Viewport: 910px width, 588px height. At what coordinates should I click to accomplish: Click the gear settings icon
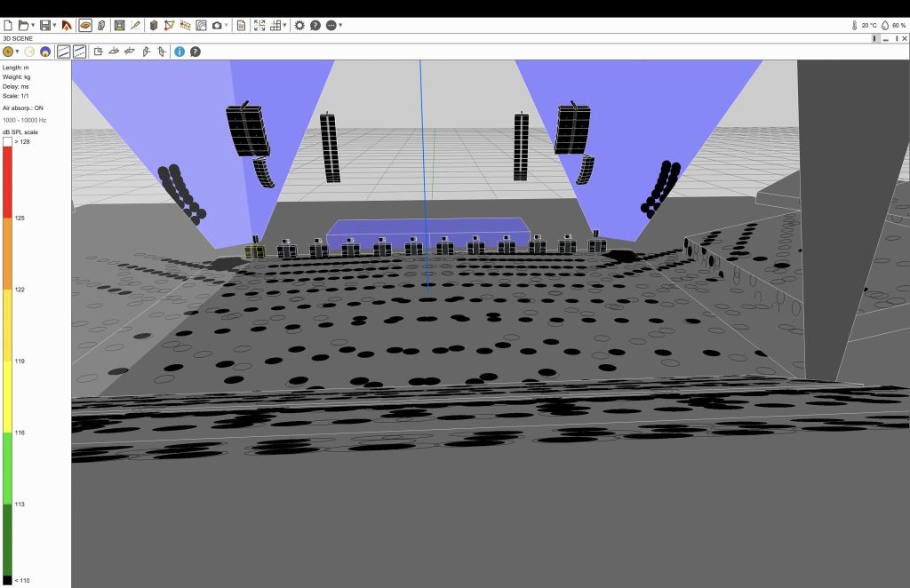299,26
